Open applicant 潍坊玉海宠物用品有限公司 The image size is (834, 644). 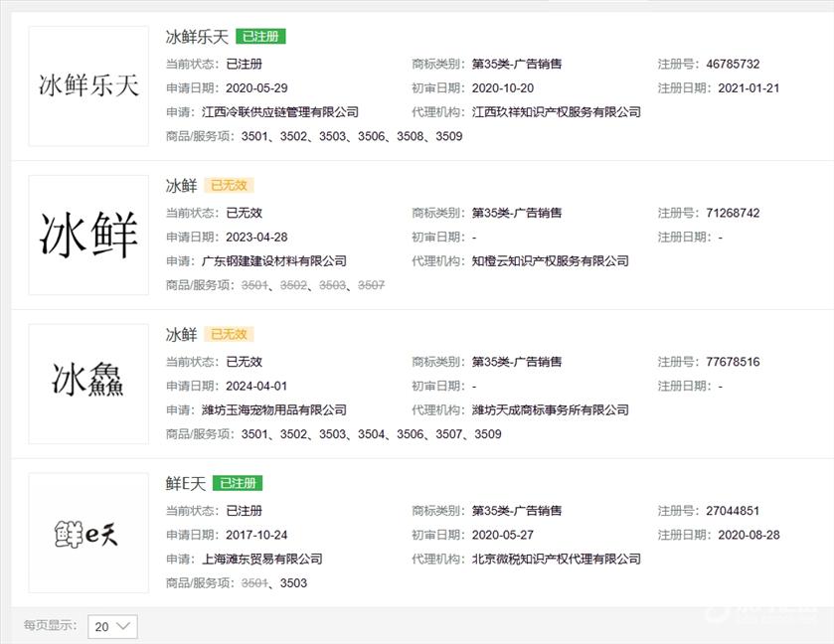tap(286, 409)
